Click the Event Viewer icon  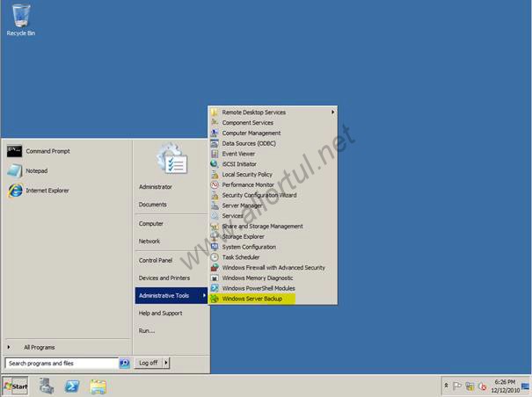(215, 154)
